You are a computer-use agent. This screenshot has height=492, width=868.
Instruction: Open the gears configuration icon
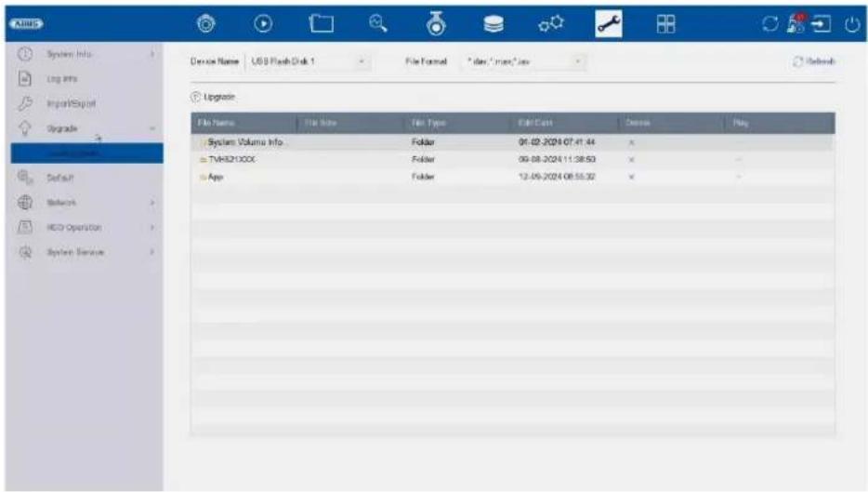551,24
